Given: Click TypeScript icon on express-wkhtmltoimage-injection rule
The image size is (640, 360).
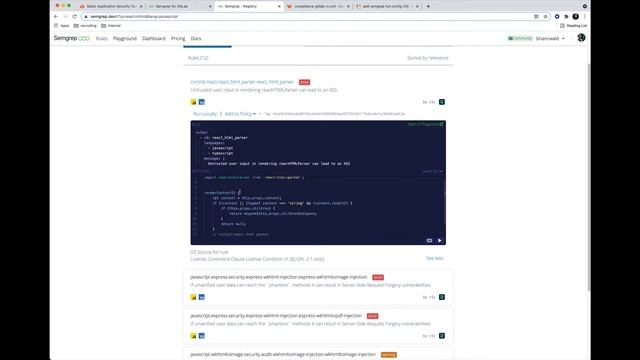Looking at the screenshot, I should 202,297.
